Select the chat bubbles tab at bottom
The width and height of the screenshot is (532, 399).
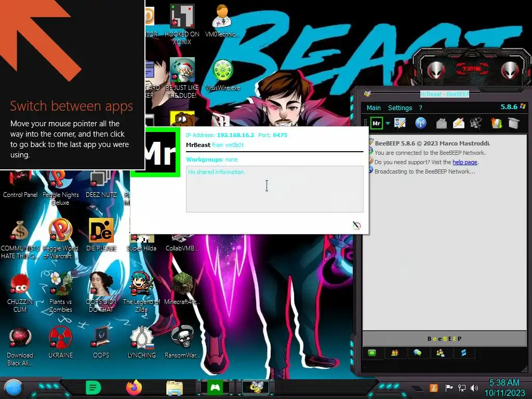pos(418,353)
